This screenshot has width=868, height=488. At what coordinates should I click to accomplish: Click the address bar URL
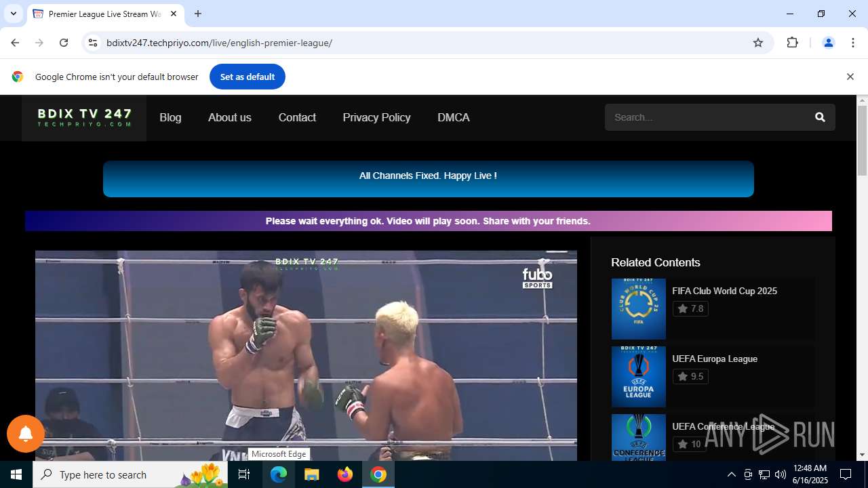tap(219, 43)
